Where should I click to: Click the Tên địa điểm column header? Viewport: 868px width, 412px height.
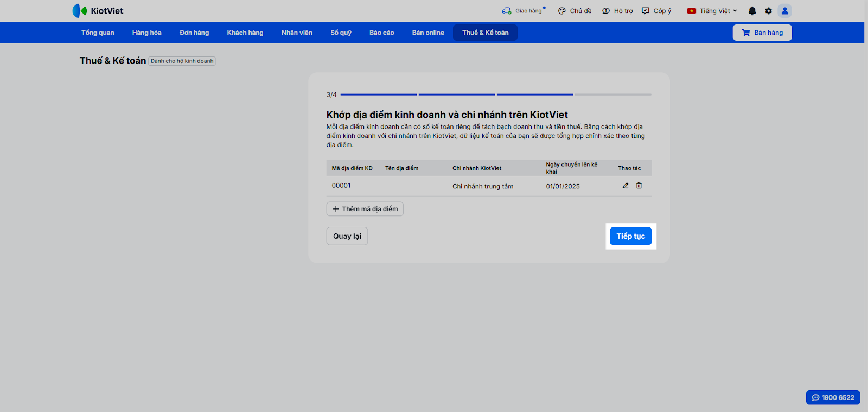[402, 168]
